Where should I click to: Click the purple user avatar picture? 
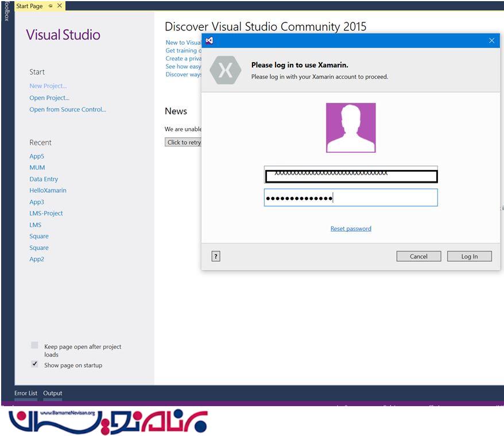click(x=351, y=128)
